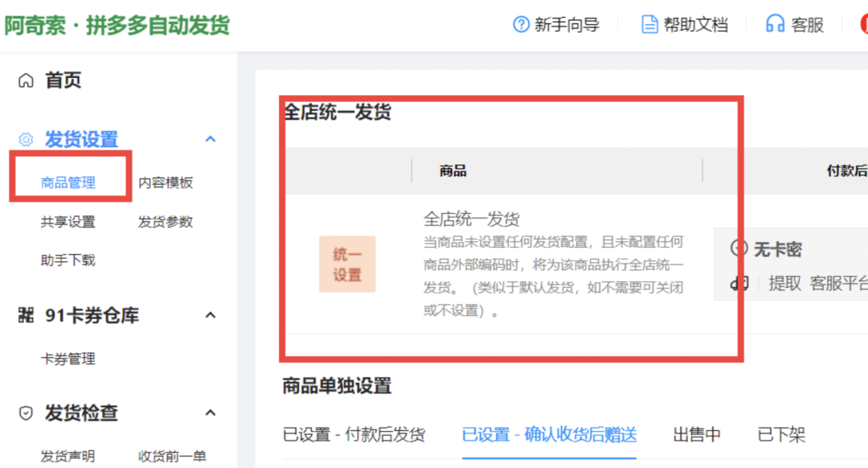Switch to the 已下架 tab
The height and width of the screenshot is (468, 868).
coord(781,434)
